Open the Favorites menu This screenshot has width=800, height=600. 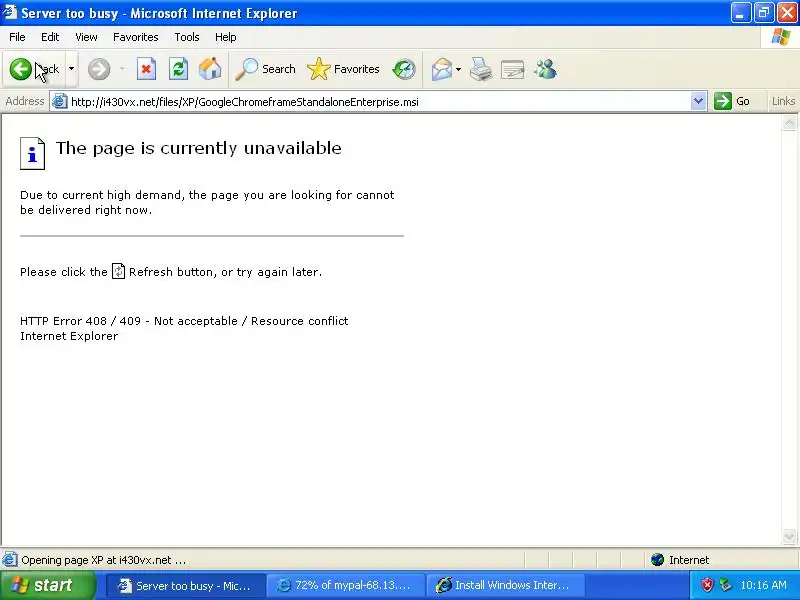(136, 37)
